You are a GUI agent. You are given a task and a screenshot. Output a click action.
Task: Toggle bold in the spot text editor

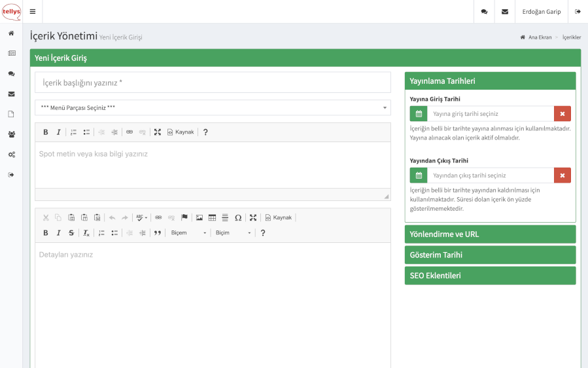point(46,132)
